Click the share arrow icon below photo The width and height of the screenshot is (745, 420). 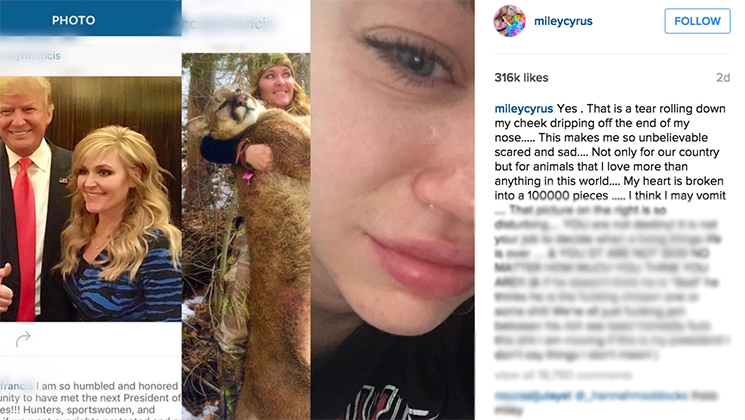click(x=23, y=339)
